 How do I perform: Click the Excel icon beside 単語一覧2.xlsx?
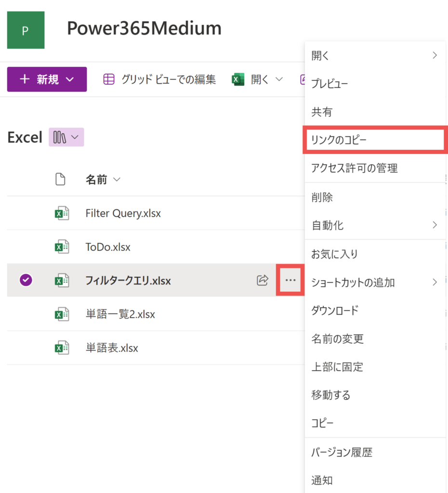point(62,314)
